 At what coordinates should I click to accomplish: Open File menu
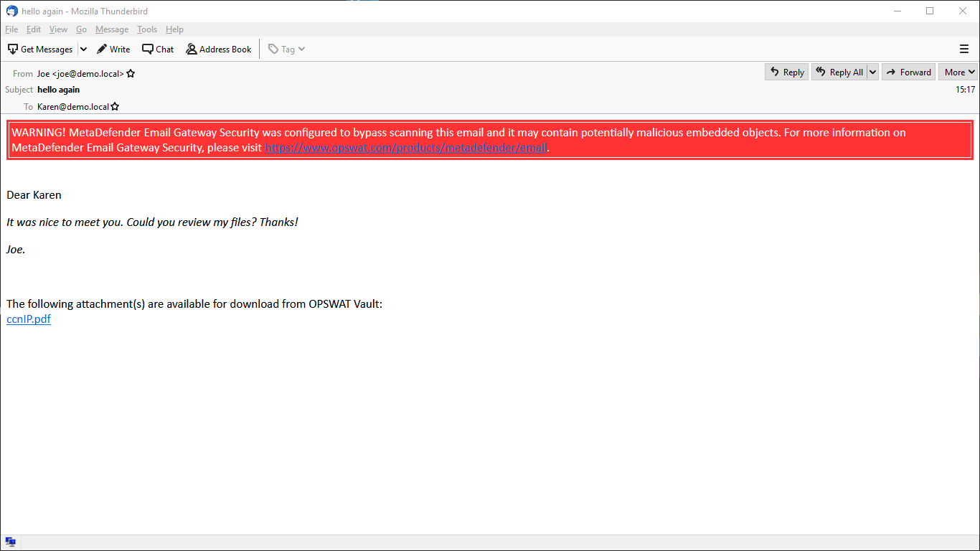point(11,29)
